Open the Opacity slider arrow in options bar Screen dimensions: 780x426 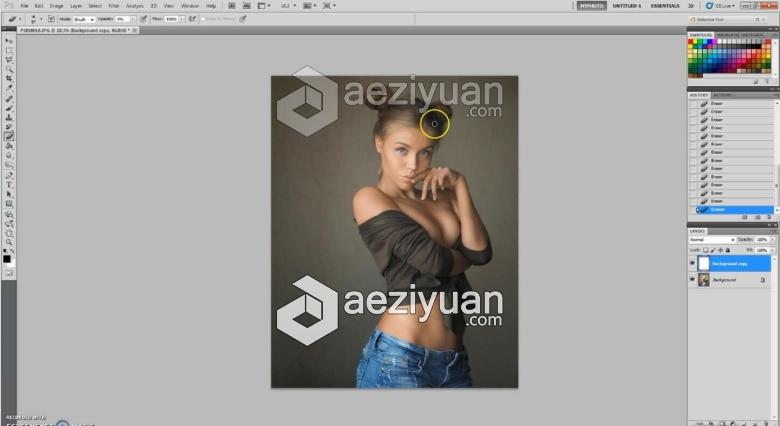pos(133,19)
